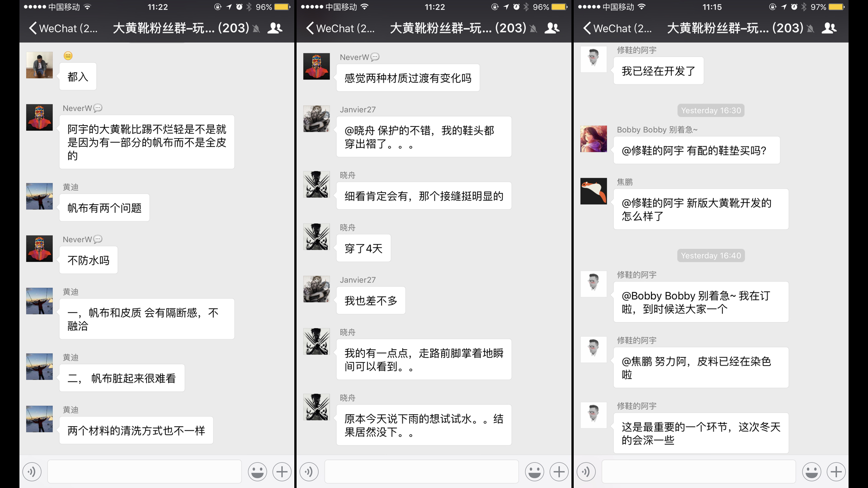Focus message input field in right chat

[698, 472]
